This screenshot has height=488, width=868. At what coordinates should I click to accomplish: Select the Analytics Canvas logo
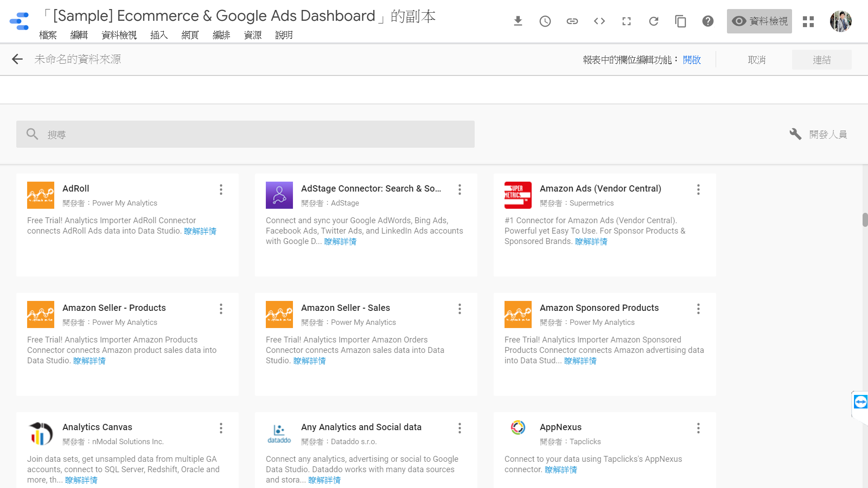click(41, 434)
